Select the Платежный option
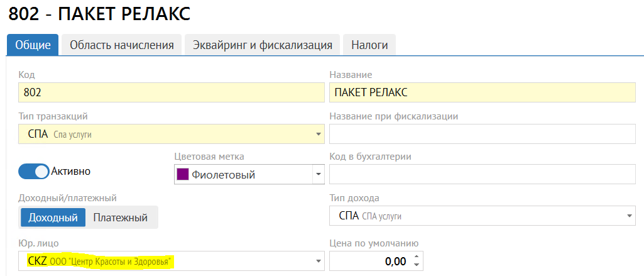644x276 pixels. click(x=121, y=218)
